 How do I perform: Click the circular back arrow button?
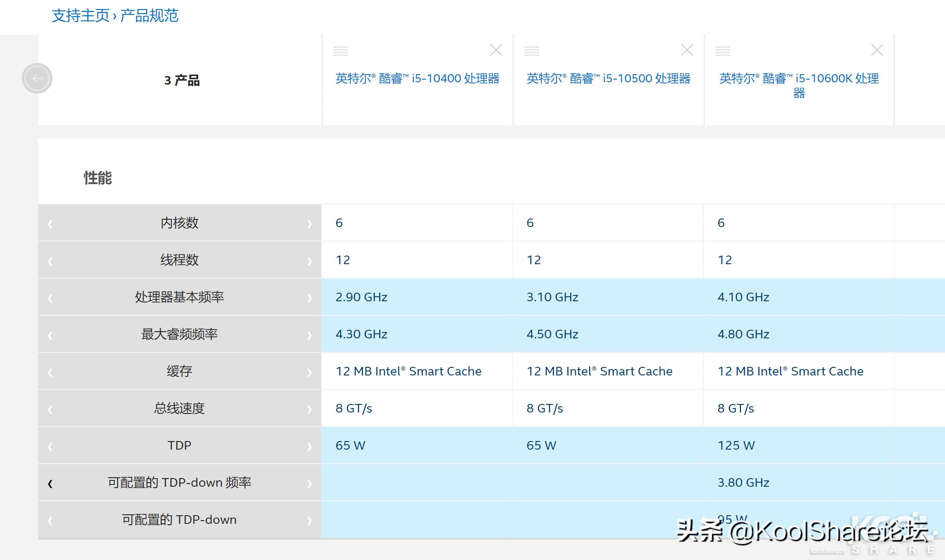pyautogui.click(x=37, y=78)
